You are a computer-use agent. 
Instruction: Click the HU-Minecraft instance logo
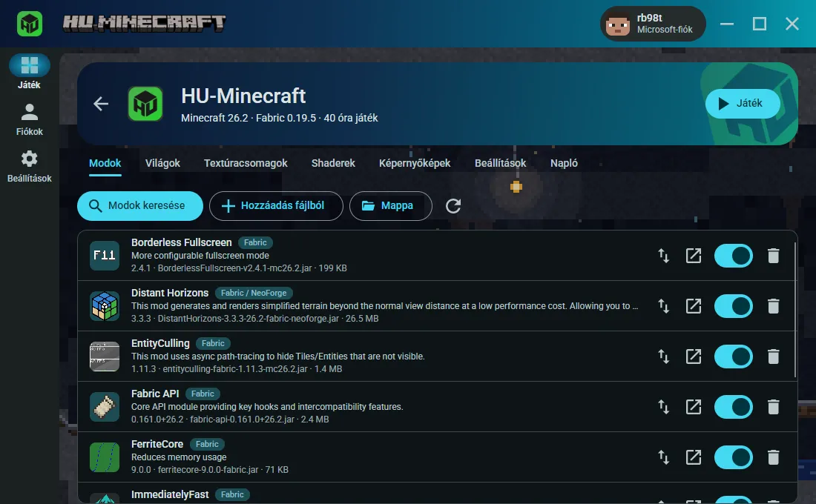click(145, 104)
